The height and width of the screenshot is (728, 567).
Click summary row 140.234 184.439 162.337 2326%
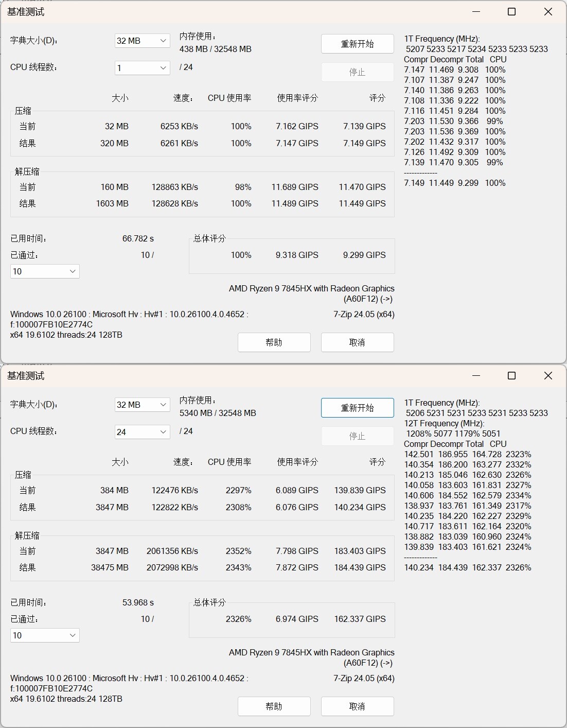click(468, 567)
